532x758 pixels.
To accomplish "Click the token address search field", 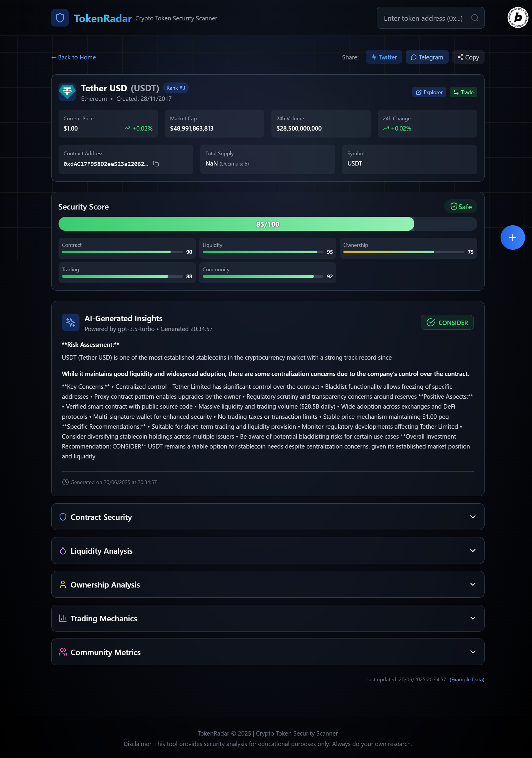I will [430, 18].
